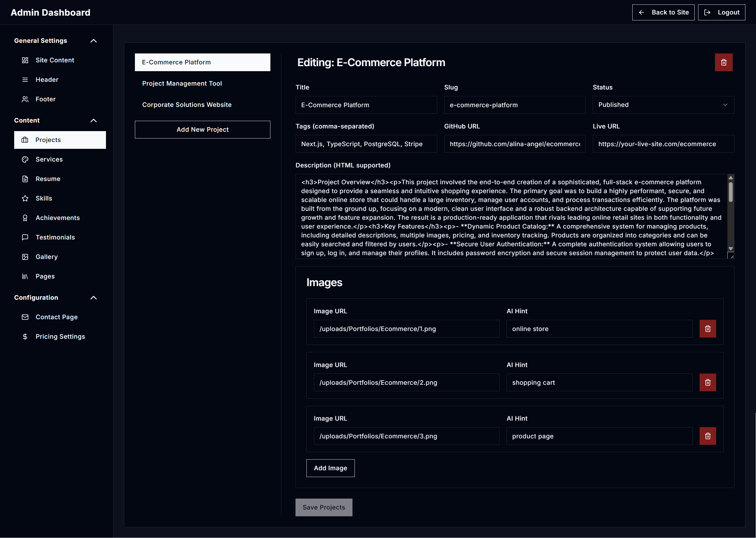This screenshot has width=756, height=538.
Task: Select Corporate Solutions Website project
Action: coord(187,105)
